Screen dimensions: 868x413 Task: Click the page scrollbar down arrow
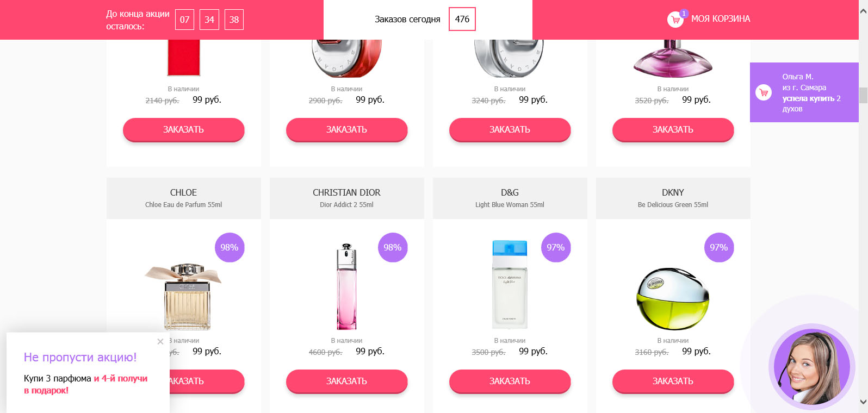[863, 402]
